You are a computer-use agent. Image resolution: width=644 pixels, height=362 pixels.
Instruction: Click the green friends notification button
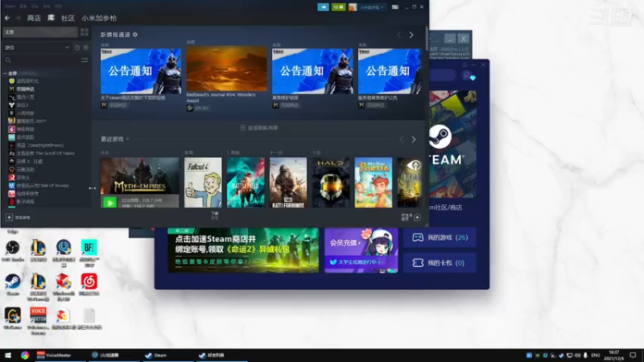coord(338,7)
